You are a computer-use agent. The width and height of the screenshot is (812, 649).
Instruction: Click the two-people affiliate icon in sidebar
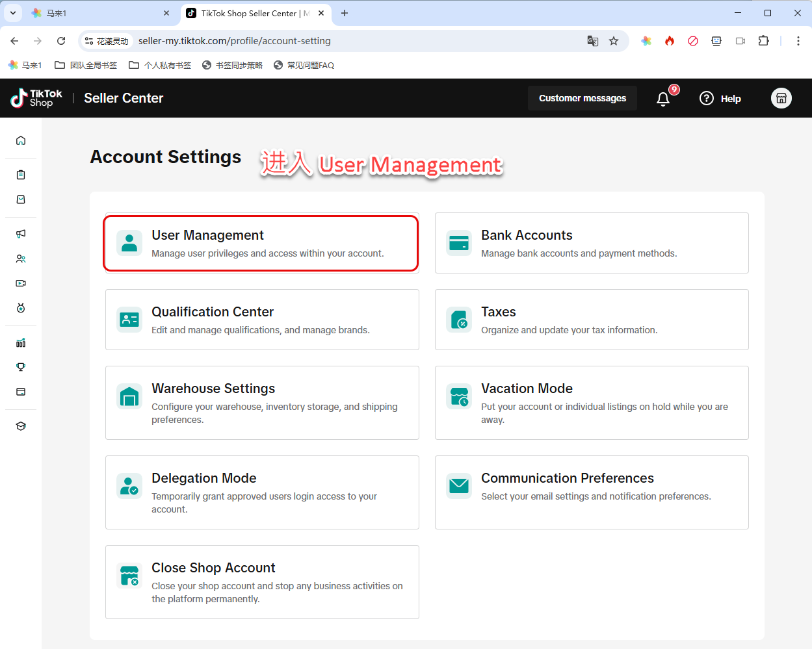point(21,259)
